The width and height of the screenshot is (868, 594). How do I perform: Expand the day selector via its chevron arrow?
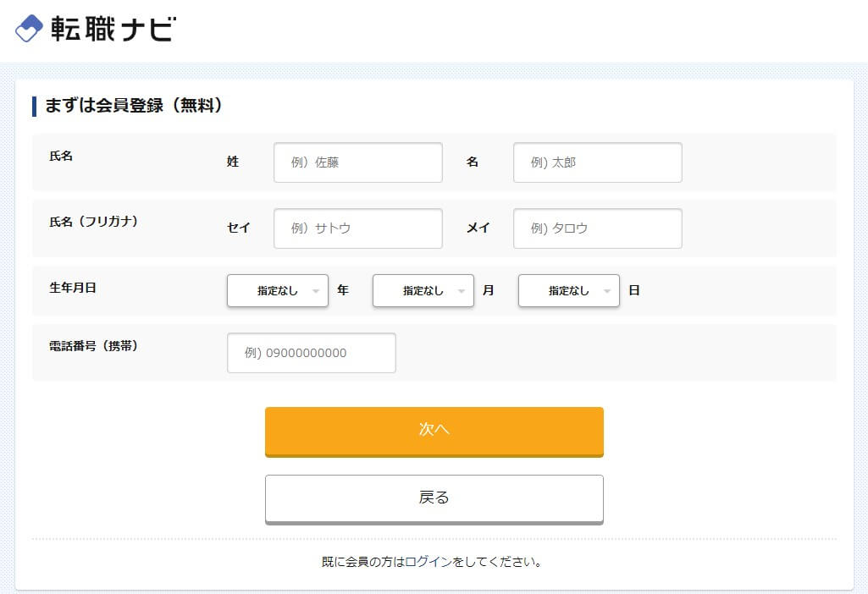[608, 290]
